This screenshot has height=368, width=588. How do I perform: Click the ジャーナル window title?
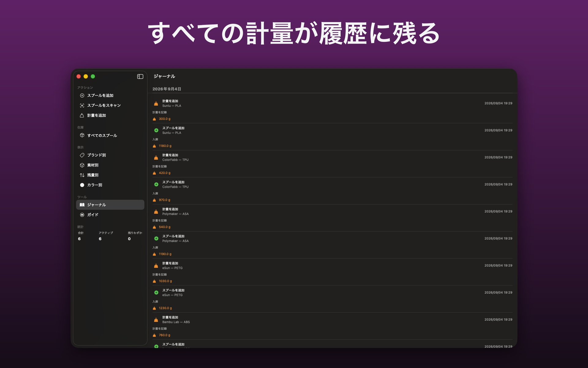click(x=164, y=76)
